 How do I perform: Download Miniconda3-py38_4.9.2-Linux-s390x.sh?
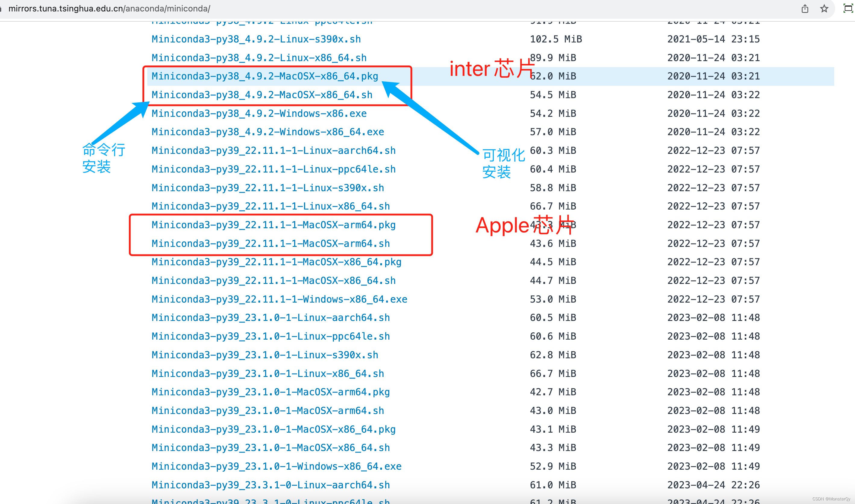(256, 39)
